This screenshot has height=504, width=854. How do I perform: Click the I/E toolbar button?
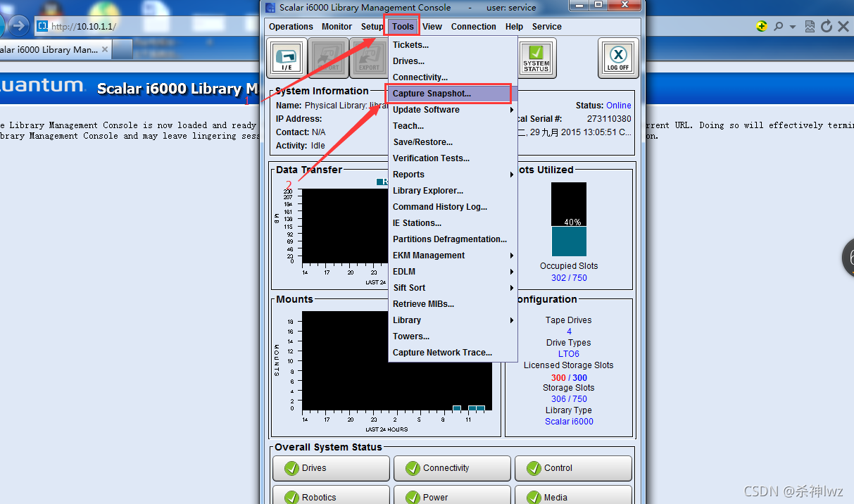(x=287, y=58)
